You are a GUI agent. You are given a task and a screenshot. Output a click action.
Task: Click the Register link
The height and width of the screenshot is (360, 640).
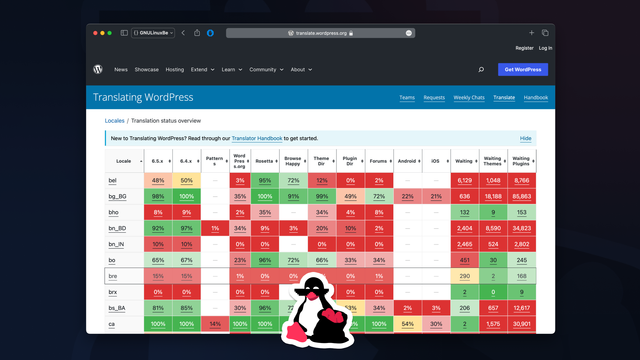pyautogui.click(x=524, y=48)
